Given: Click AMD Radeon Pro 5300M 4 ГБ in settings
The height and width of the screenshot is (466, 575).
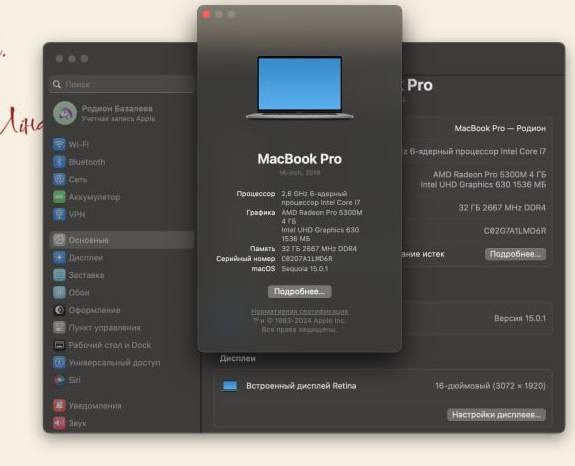Looking at the screenshot, I should 489,175.
